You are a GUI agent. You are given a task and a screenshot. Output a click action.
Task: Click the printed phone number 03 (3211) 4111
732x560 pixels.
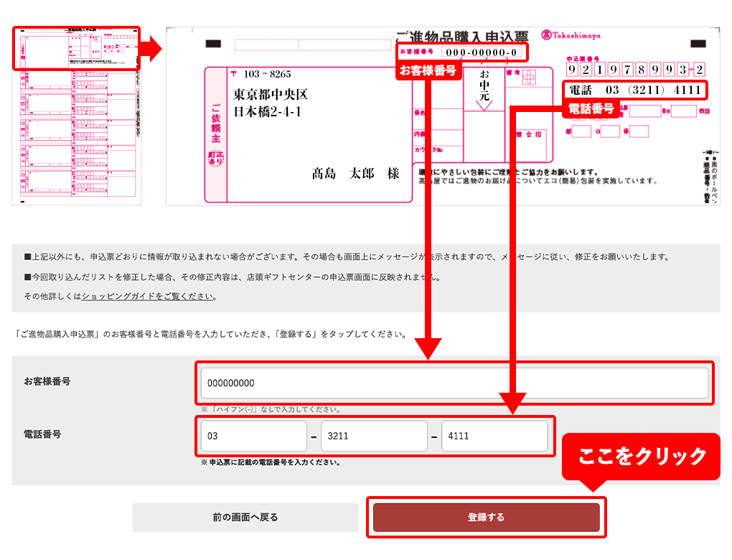coord(634,90)
